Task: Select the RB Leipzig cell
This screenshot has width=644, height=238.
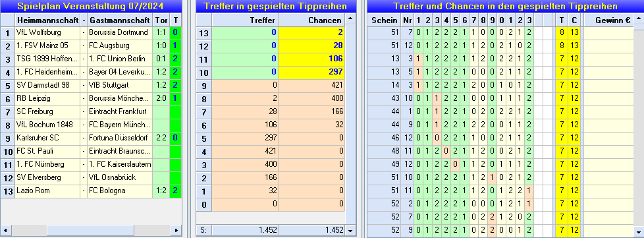Action: [x=47, y=98]
